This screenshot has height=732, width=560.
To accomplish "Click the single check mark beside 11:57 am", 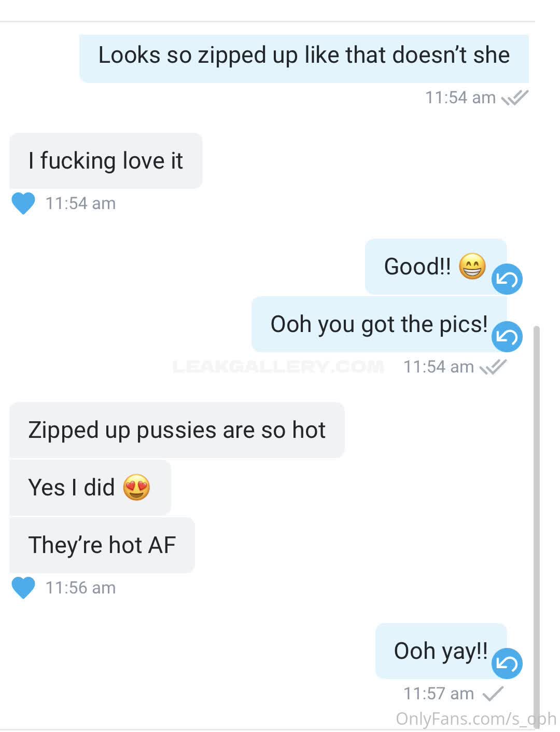I will coord(493,693).
